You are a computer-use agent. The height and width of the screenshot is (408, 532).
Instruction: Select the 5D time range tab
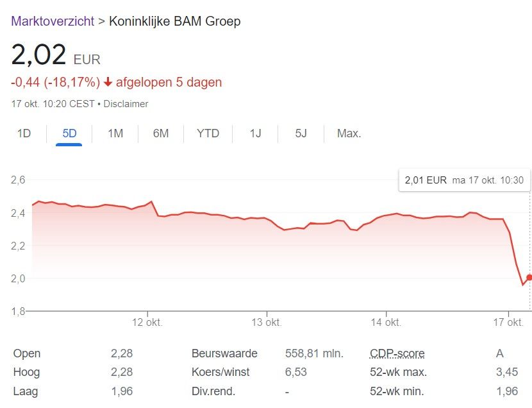(x=69, y=133)
